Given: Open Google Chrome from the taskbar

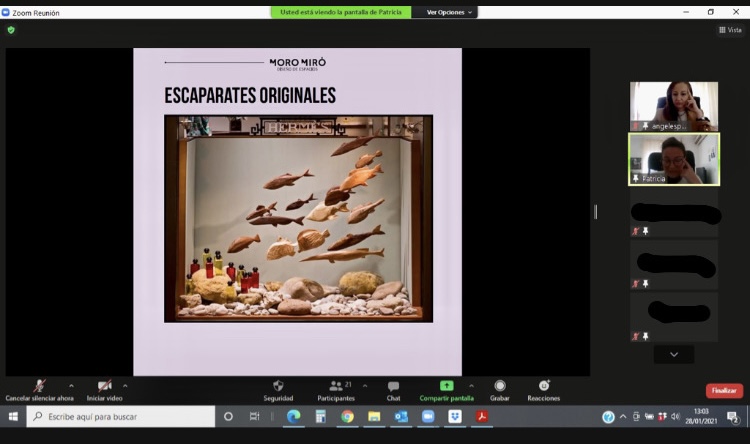Looking at the screenshot, I should (347, 416).
